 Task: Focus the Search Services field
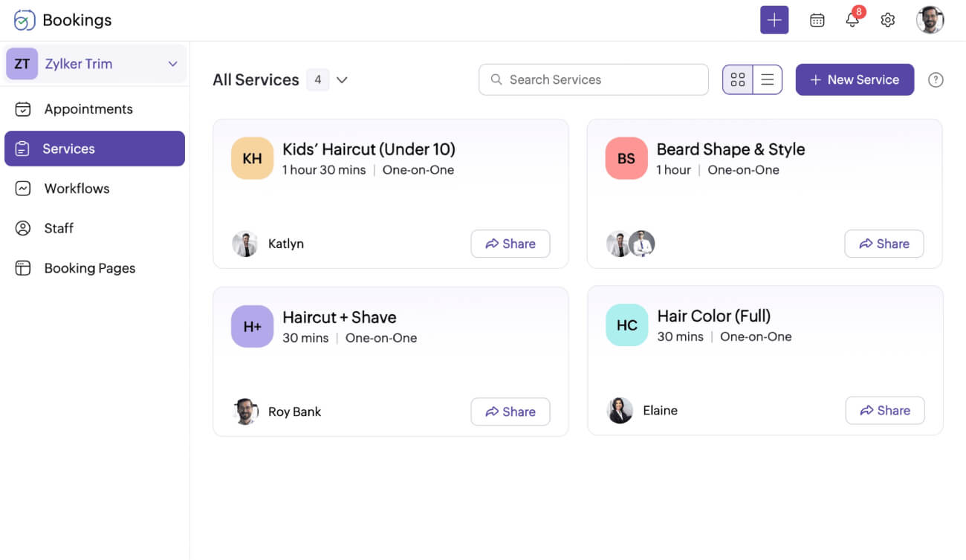click(x=593, y=79)
